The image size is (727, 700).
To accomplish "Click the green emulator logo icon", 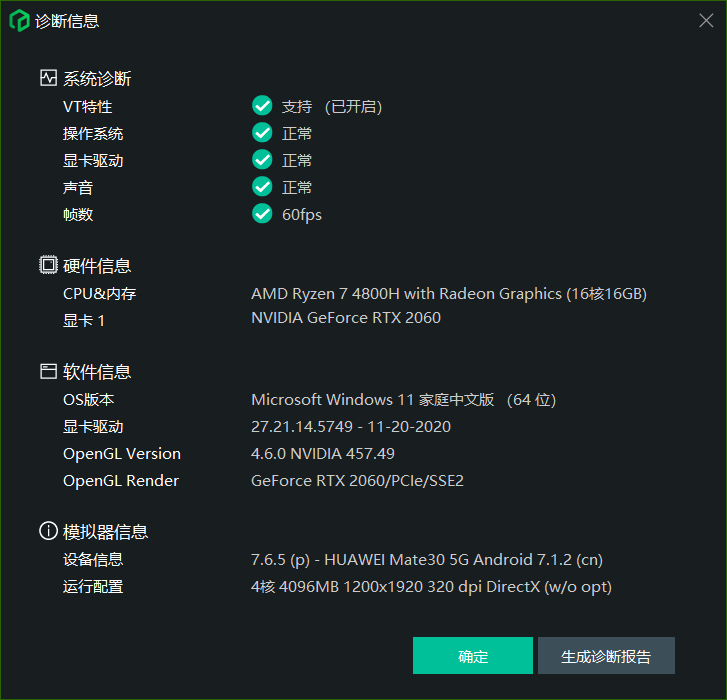I will 19,21.
